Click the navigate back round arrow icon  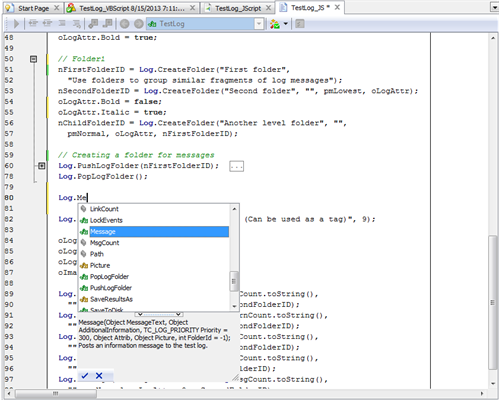tap(124, 24)
